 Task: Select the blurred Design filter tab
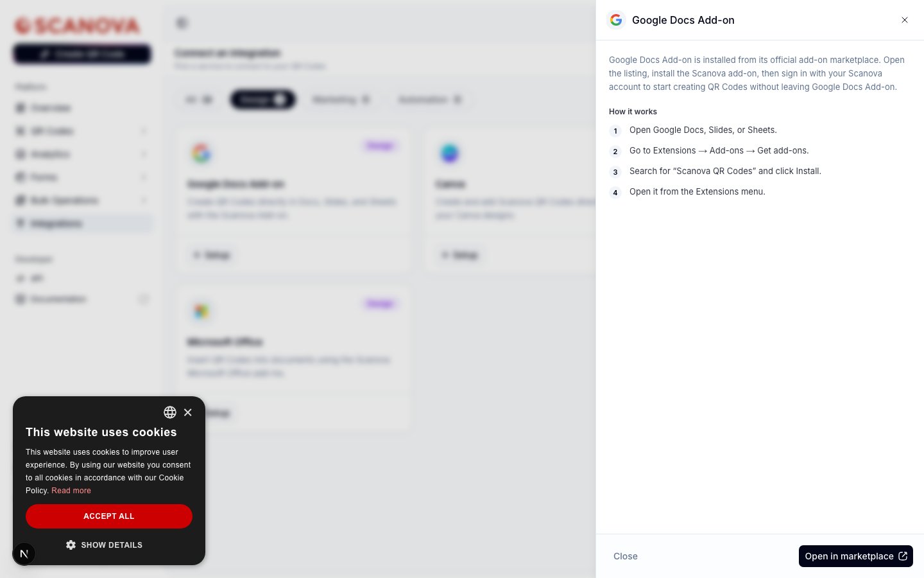coord(263,100)
